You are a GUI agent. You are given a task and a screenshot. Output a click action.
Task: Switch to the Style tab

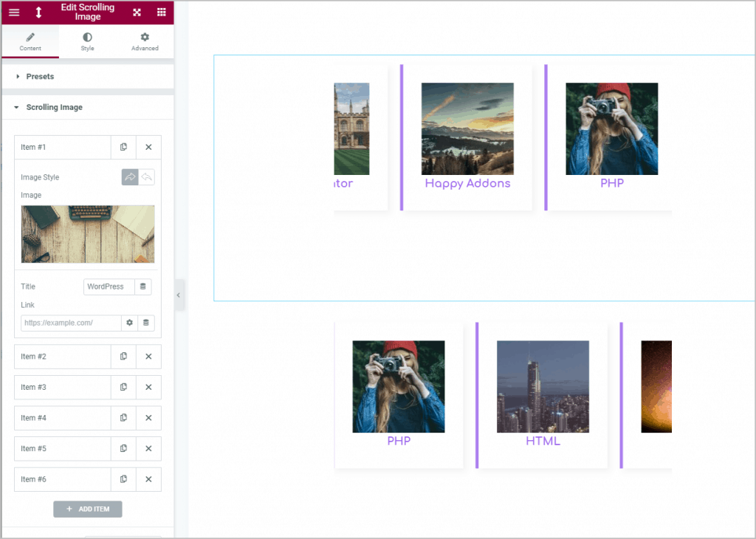87,41
